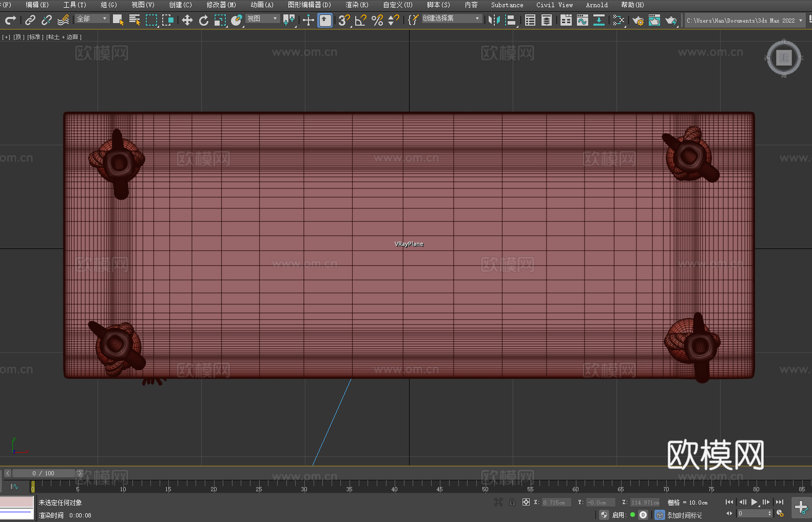Toggle Selection Lock padlock icon
Viewport: 812px width, 522px height.
click(x=512, y=502)
